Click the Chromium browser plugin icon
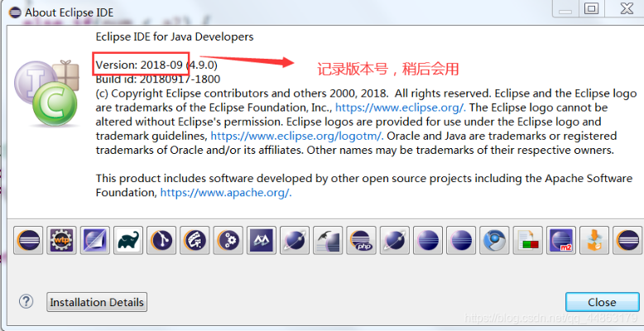This screenshot has width=644, height=331. tap(494, 240)
